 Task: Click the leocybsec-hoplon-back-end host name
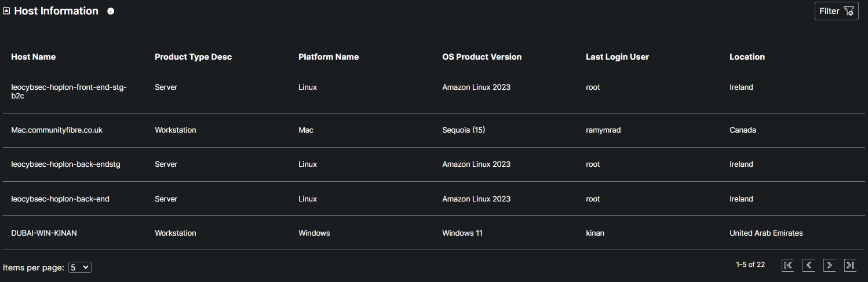pyautogui.click(x=60, y=199)
